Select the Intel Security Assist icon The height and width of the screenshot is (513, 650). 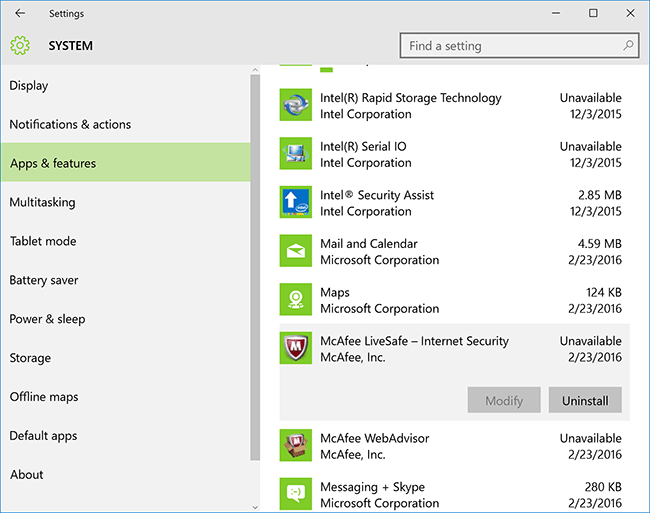tap(296, 202)
